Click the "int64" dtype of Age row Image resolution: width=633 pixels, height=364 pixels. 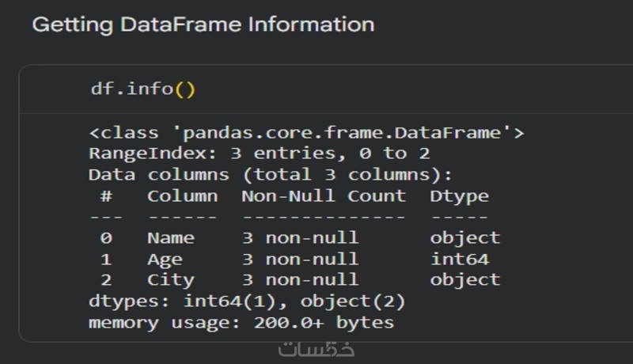pyautogui.click(x=459, y=259)
